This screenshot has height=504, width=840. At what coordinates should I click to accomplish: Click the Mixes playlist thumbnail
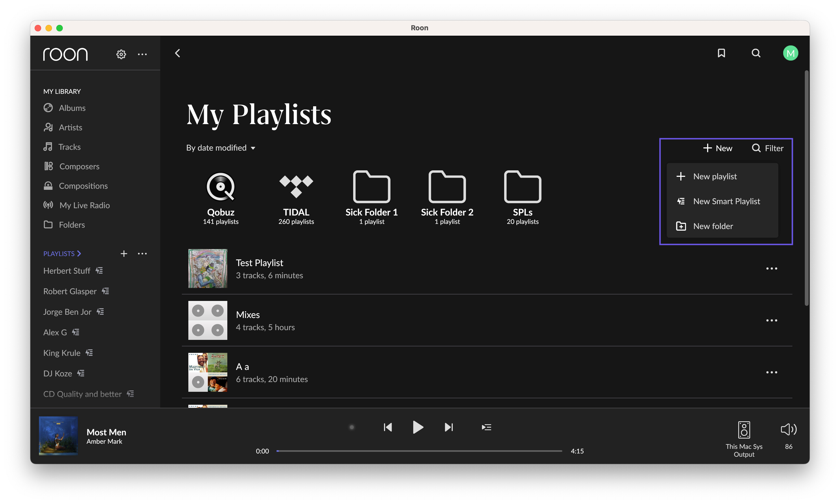[207, 320]
